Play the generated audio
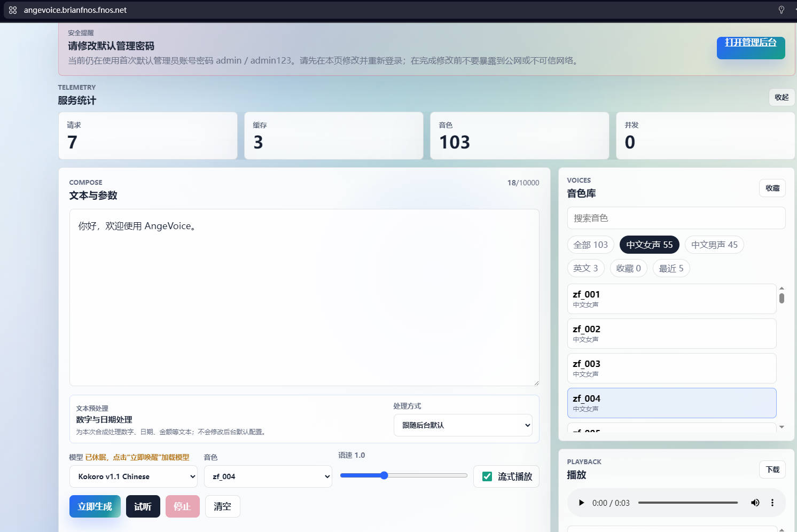The width and height of the screenshot is (797, 532). click(x=582, y=503)
